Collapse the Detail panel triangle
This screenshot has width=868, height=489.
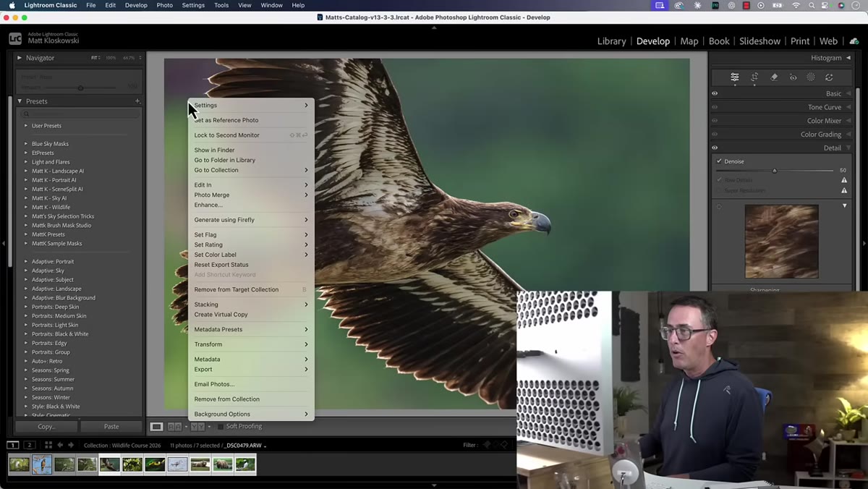848,148
